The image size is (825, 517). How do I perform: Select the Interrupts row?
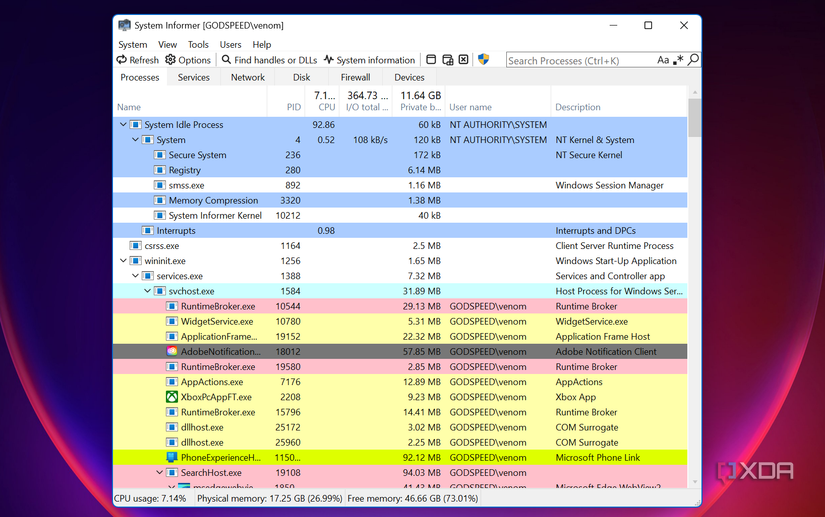(x=400, y=230)
